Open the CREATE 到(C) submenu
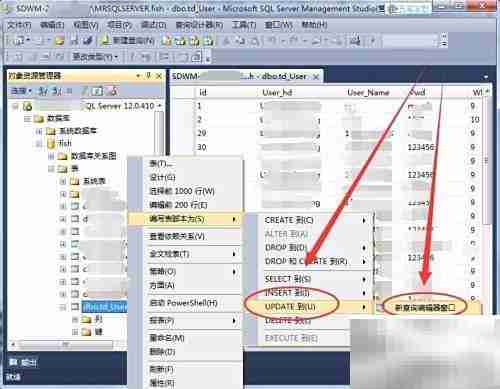500x389 pixels. (x=316, y=220)
